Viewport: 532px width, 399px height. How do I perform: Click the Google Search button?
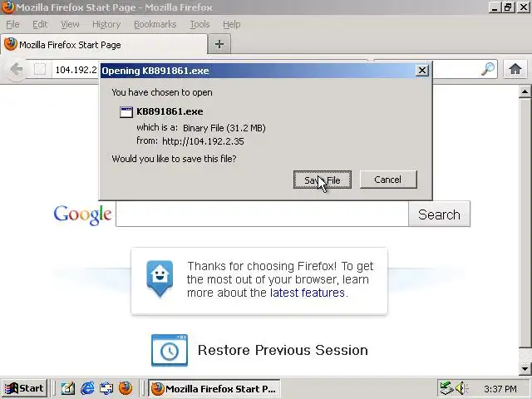(x=440, y=214)
